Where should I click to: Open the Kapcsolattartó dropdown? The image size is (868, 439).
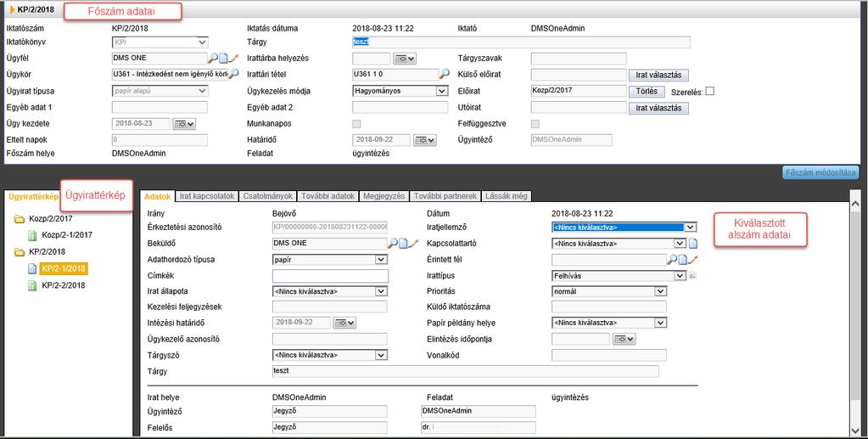[x=619, y=244]
